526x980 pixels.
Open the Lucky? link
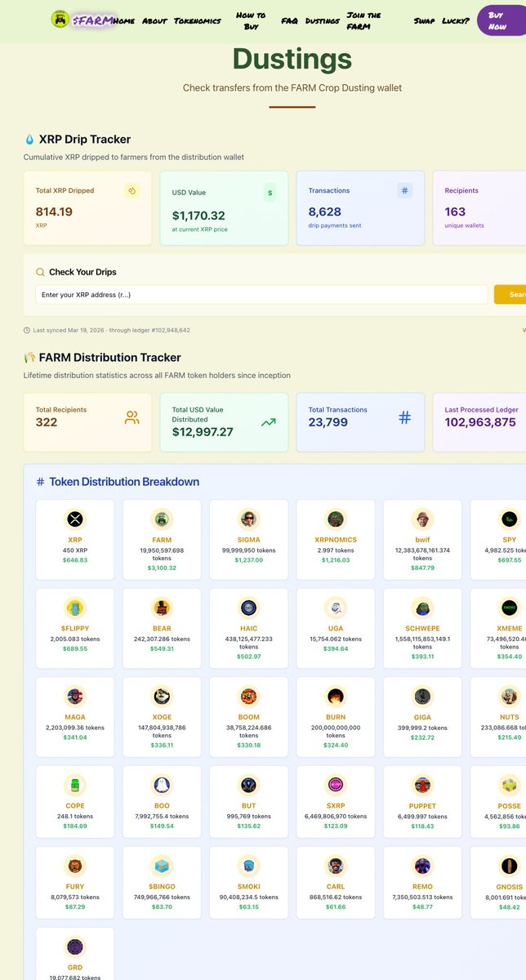pos(456,20)
